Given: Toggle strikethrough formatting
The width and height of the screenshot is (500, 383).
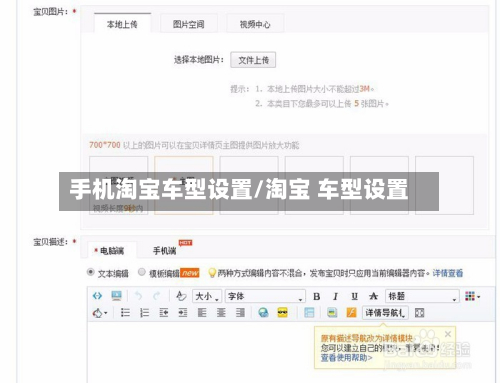Looking at the screenshot, I should (373, 296).
